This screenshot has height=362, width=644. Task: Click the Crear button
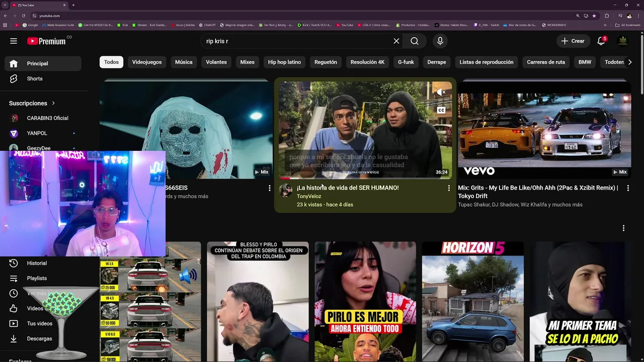[x=573, y=41]
